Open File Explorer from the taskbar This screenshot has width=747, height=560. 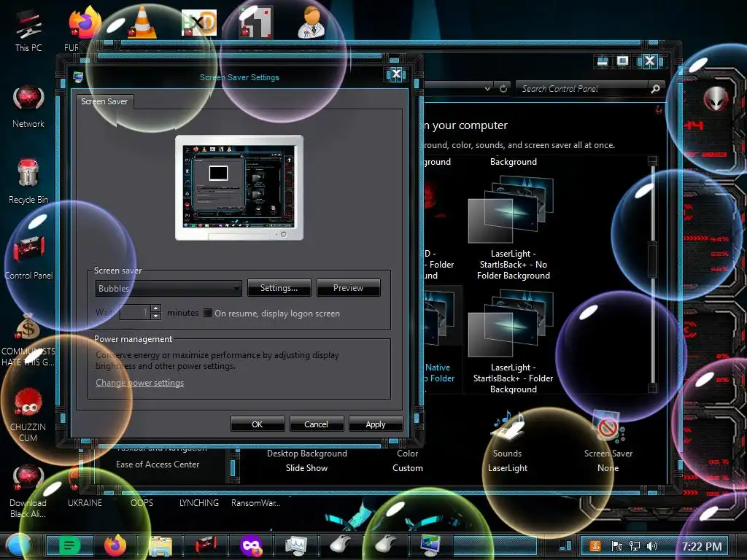161,545
